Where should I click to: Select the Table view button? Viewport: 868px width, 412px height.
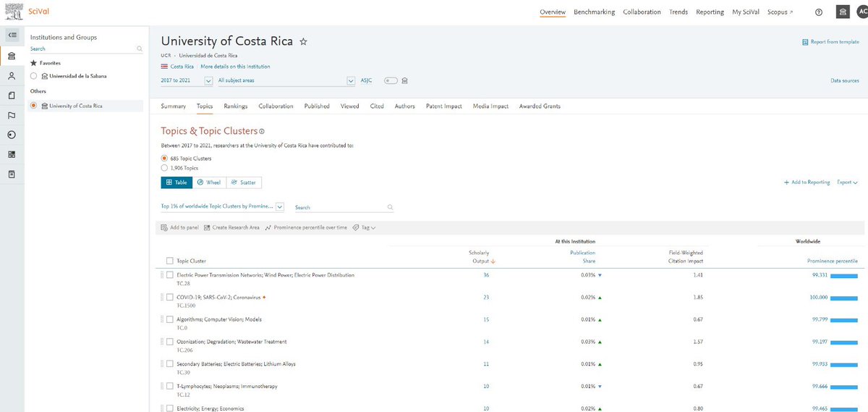[x=177, y=182]
